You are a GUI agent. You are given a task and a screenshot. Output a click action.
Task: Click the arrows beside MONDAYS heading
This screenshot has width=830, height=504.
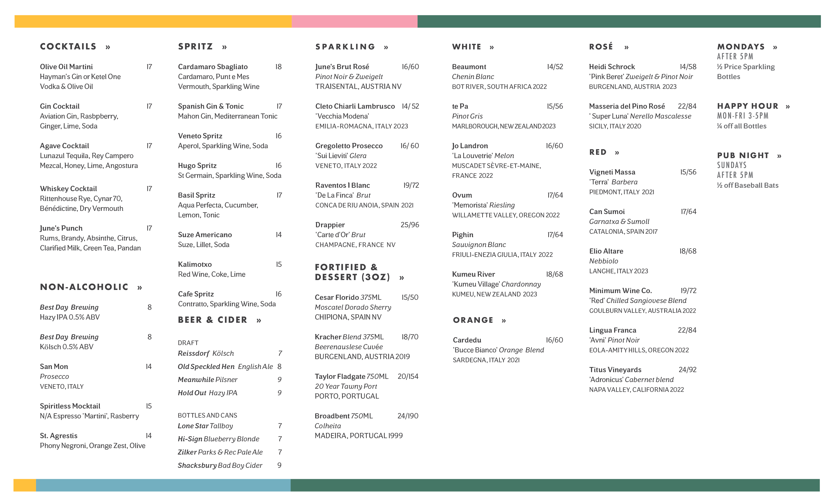pyautogui.click(x=775, y=47)
